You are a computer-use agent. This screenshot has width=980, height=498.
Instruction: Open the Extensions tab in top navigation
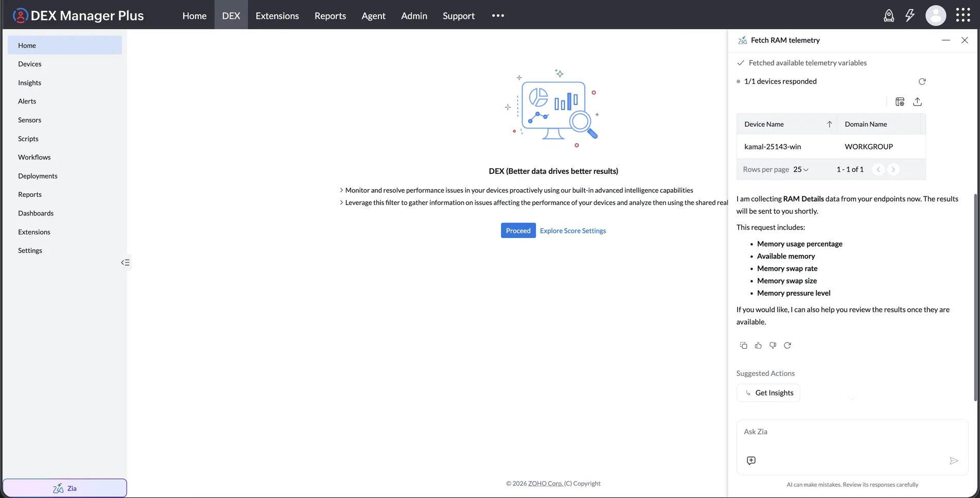[277, 15]
